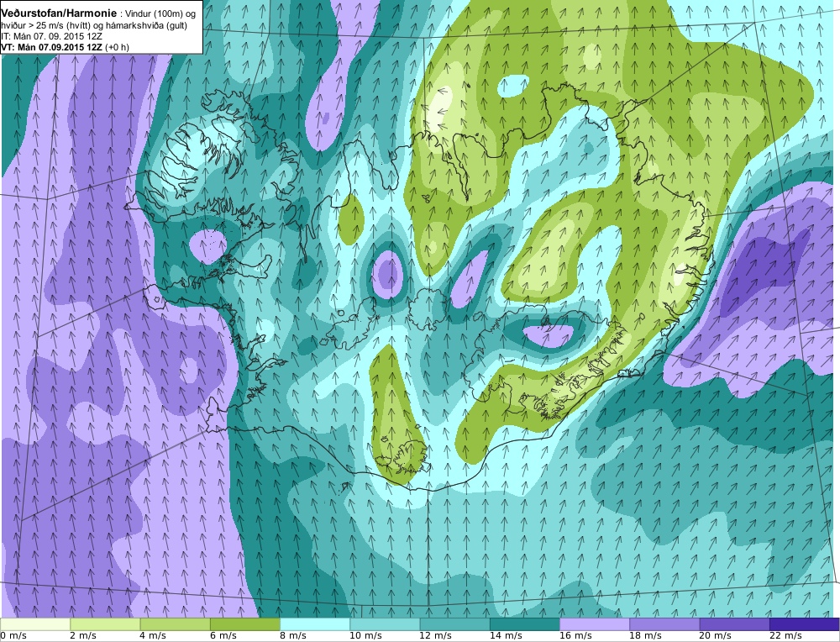Click the "Veðurstofan/Harmonie" title text
The height and width of the screenshot is (642, 840).
coord(59,13)
